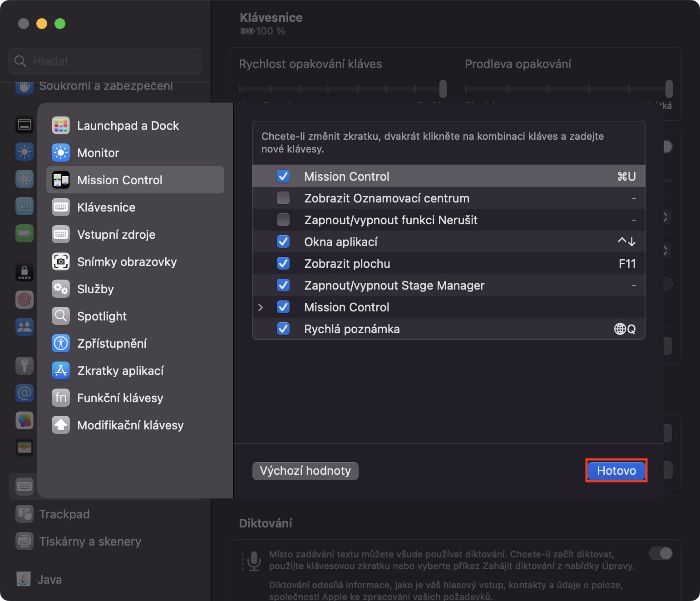Expand the Mission Control shortcut group
This screenshot has height=601, width=700.
coord(261,307)
